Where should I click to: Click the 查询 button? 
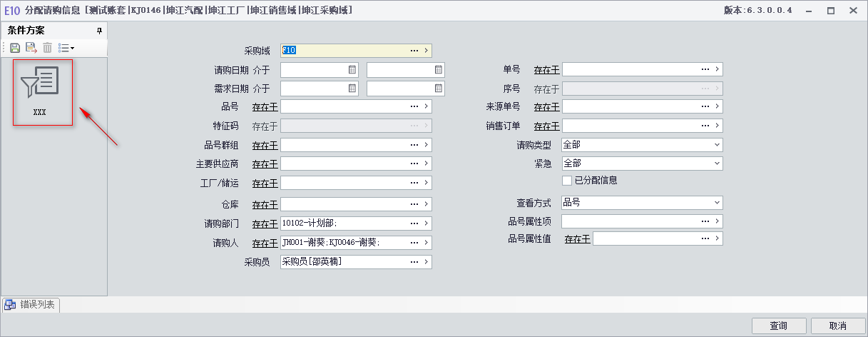coord(779,326)
